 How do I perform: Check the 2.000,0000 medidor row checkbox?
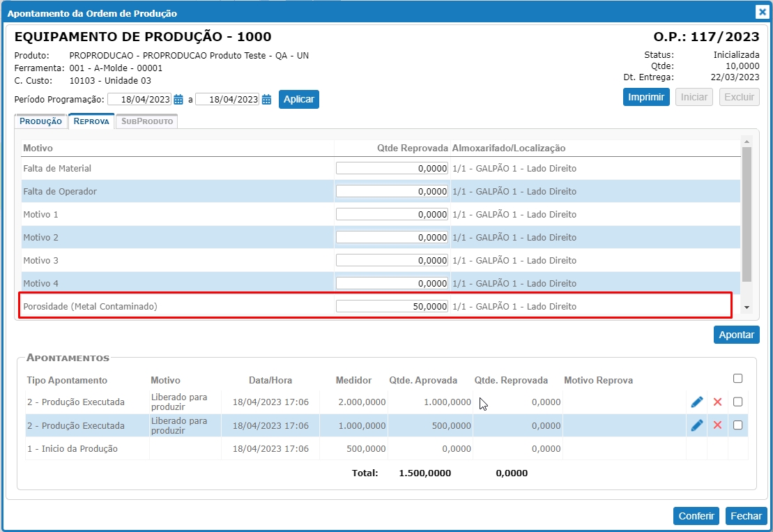pos(737,402)
